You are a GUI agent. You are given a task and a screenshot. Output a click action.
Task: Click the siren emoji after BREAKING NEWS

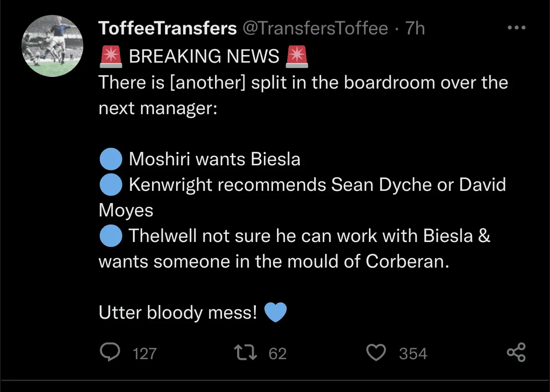297,56
